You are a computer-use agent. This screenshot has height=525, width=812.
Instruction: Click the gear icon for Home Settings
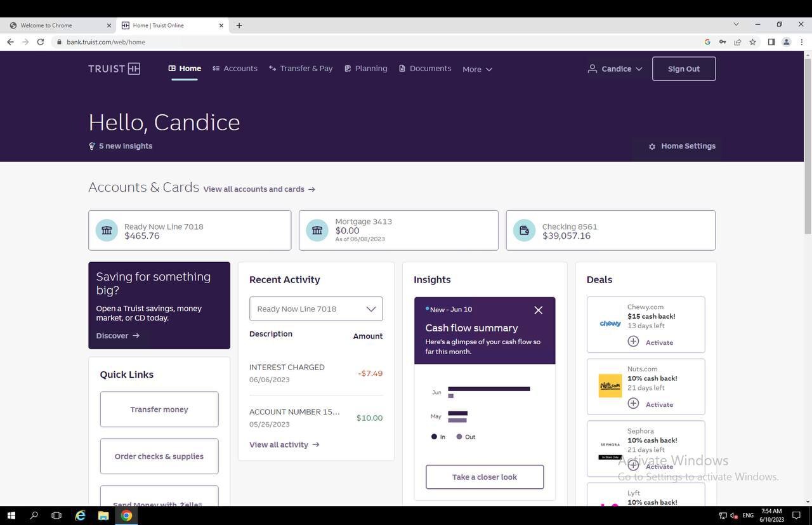click(x=652, y=147)
